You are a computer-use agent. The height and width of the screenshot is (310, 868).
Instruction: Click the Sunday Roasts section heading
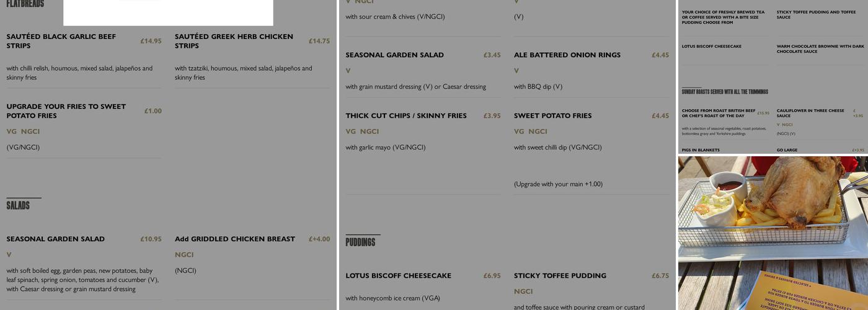point(725,92)
